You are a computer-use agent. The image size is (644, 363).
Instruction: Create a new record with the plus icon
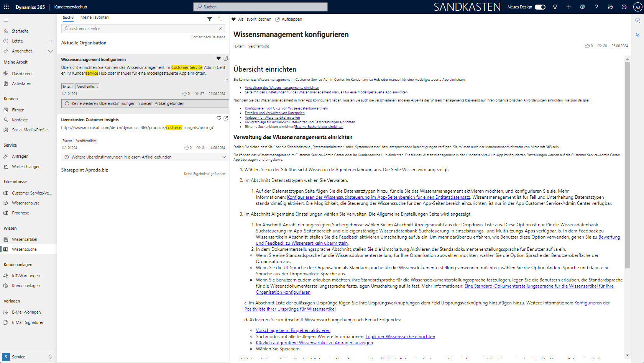(569, 7)
